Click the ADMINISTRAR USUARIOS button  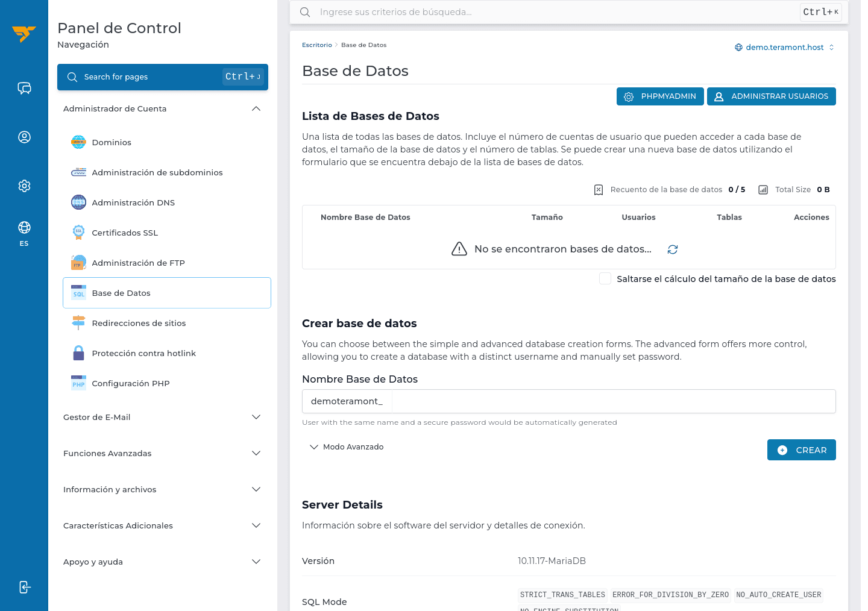tap(772, 96)
